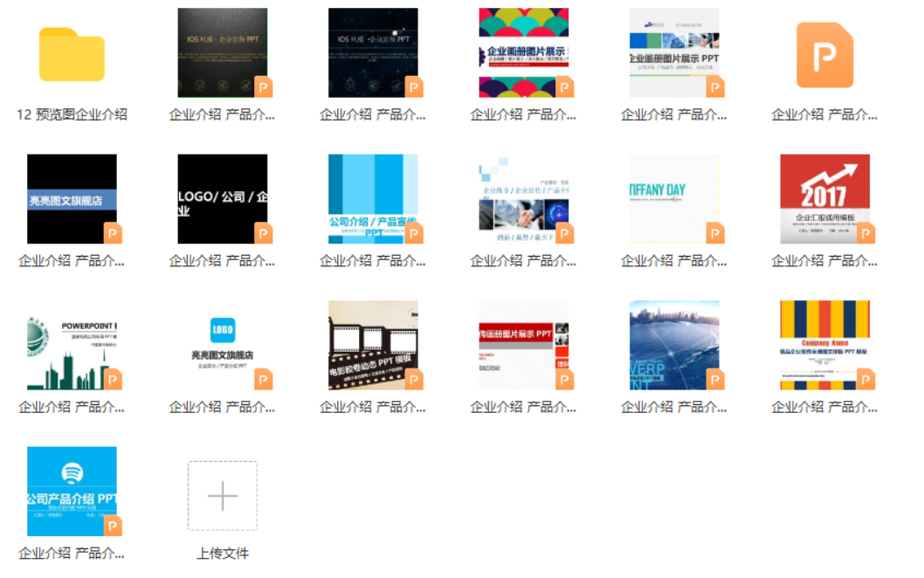Screen dimensions: 924x578
Task: Click the P badge on the 2017 企业汇报 template
Action: pyautogui.click(x=865, y=232)
